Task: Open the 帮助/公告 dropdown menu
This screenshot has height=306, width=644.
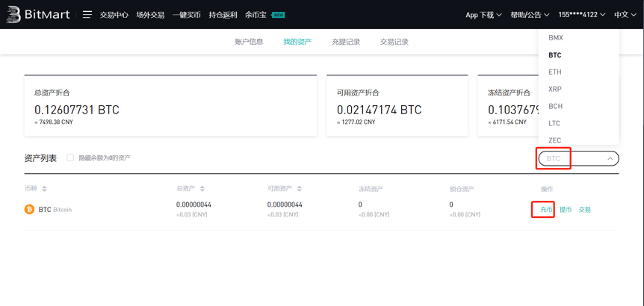Action: click(530, 15)
